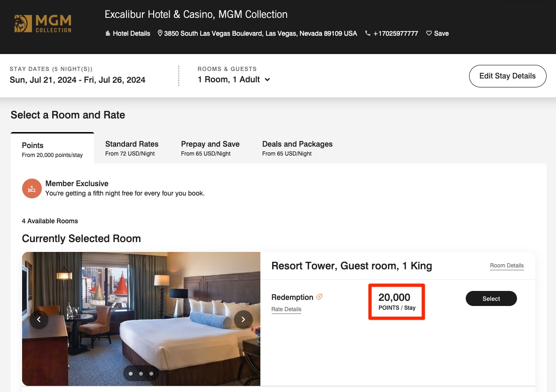
Task: Open the Prepay and Save tab
Action: tap(210, 144)
